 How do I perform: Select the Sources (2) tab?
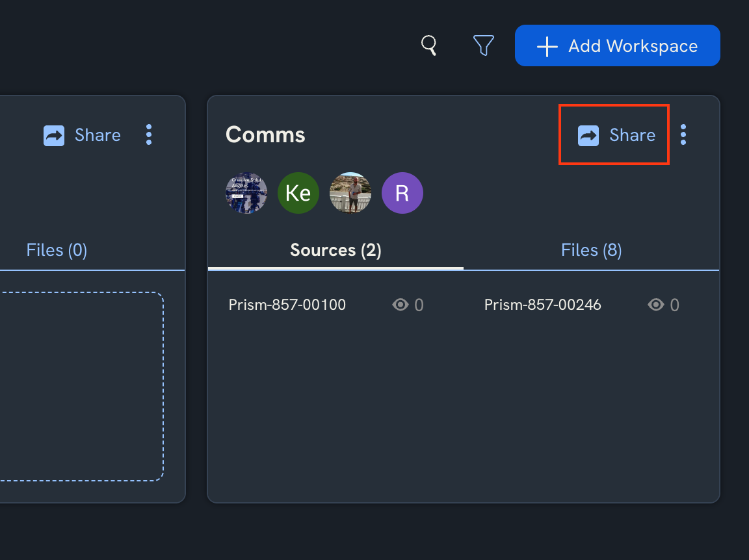pos(335,250)
